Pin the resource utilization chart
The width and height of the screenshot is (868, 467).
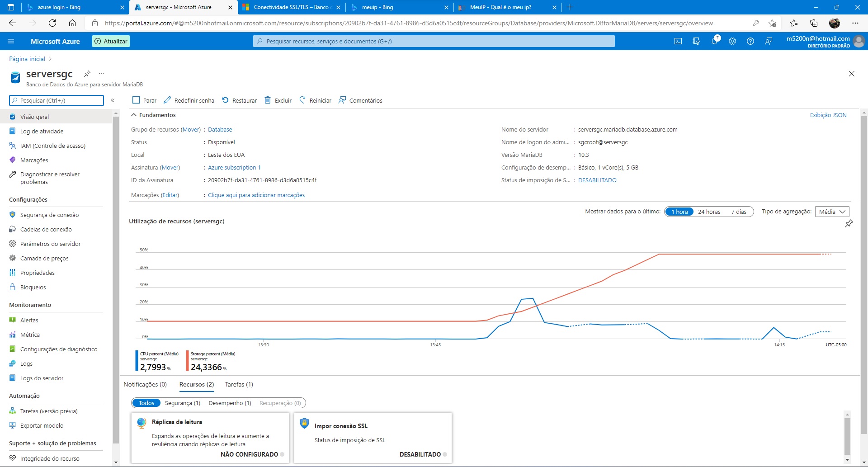point(849,223)
